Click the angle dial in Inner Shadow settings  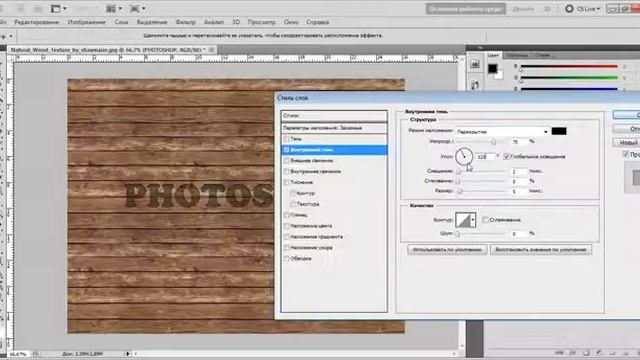(464, 156)
